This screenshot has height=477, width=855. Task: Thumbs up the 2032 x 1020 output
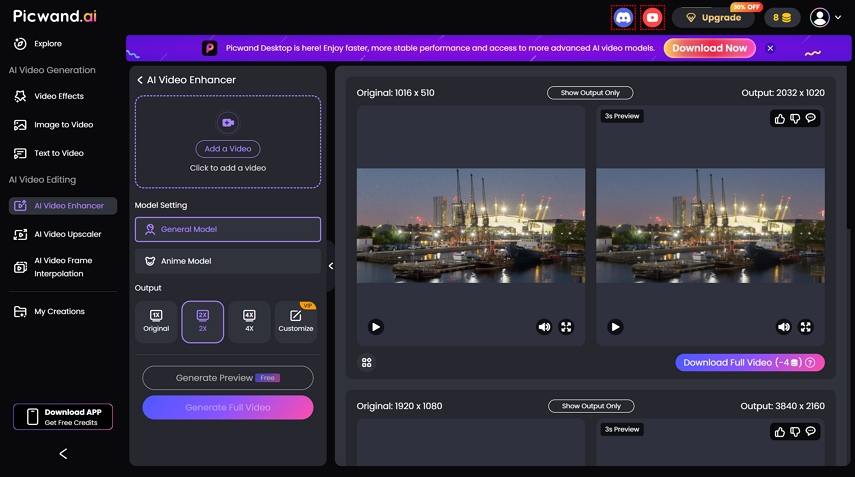[x=780, y=118]
